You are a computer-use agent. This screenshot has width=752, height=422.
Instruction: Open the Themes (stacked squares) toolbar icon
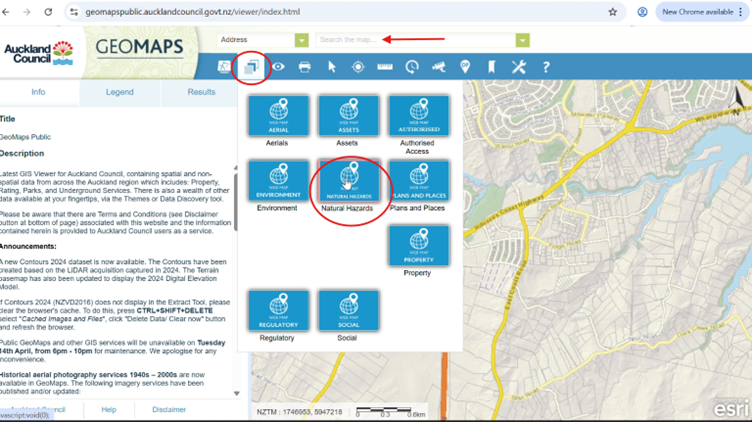pyautogui.click(x=251, y=67)
